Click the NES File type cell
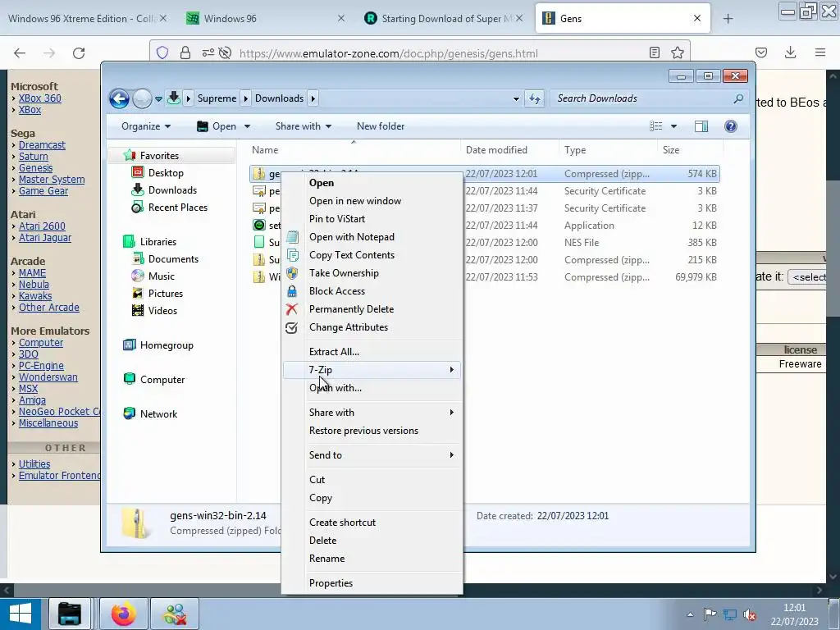Viewport: 840px width, 630px height. tap(582, 243)
